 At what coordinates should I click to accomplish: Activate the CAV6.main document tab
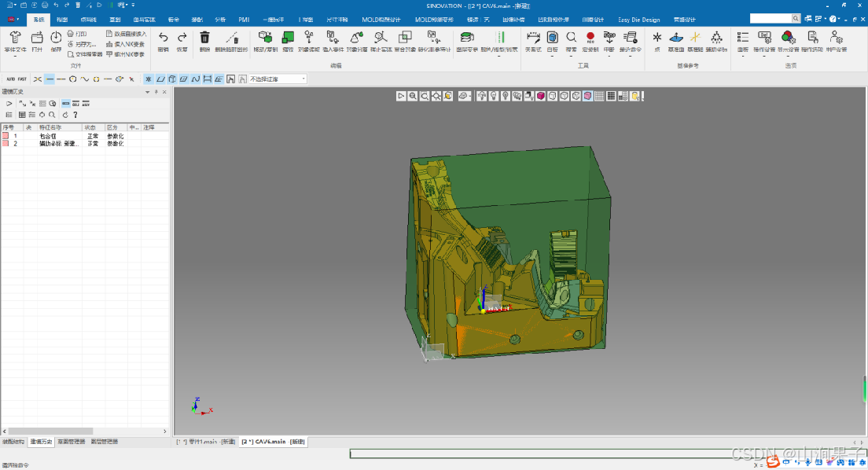[x=274, y=442]
